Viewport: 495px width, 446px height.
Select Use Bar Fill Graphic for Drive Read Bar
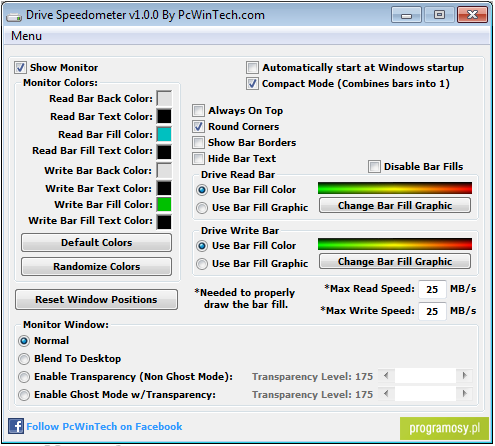202,208
